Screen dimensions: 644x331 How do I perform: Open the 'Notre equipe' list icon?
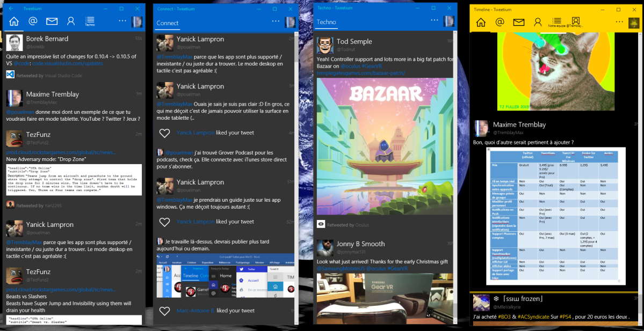557,22
